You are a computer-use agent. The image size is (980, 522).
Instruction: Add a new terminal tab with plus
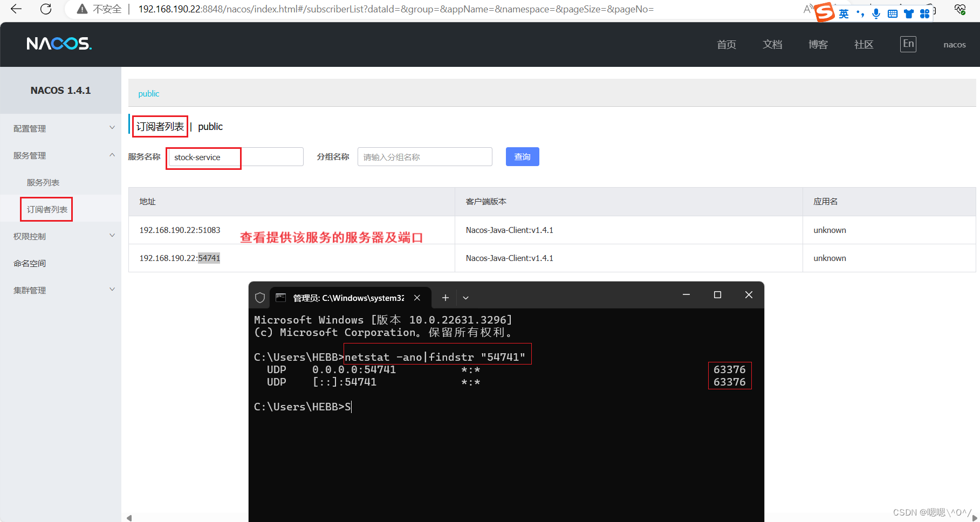(445, 298)
